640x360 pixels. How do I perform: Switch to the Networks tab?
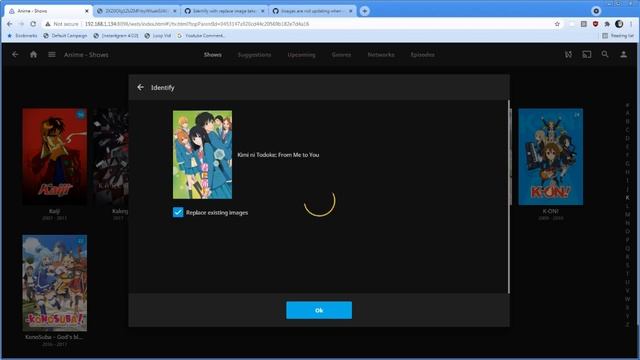tap(381, 55)
